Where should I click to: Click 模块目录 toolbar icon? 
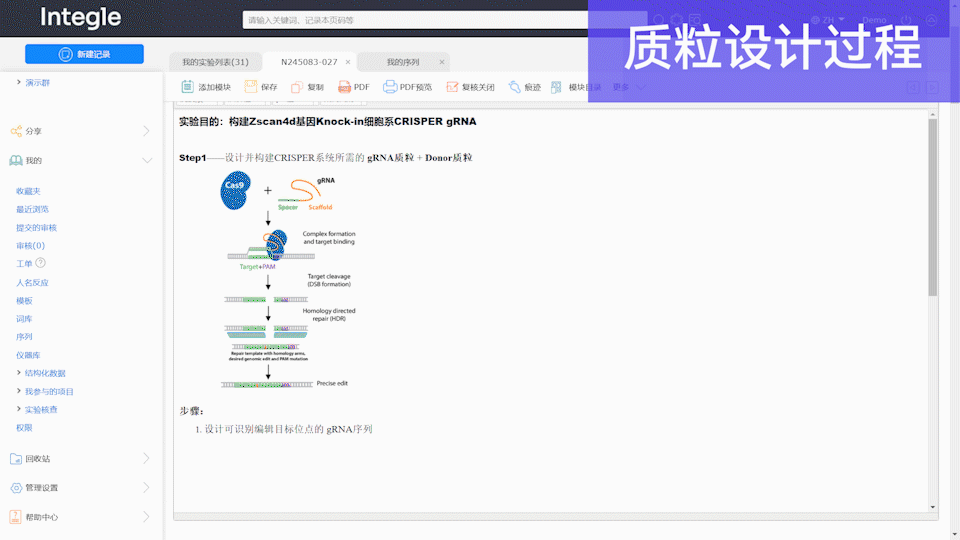tap(556, 87)
